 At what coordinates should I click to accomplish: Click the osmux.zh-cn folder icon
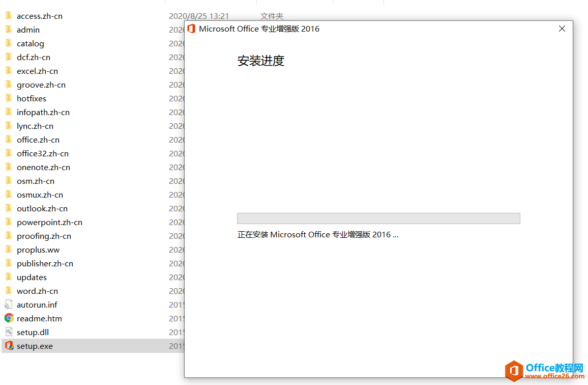point(9,195)
